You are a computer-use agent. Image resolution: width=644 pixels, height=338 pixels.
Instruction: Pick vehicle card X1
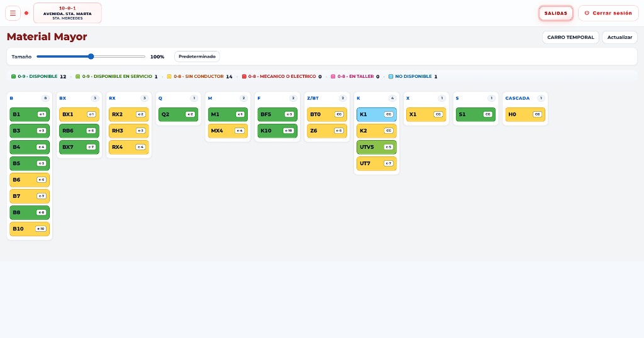(426, 114)
